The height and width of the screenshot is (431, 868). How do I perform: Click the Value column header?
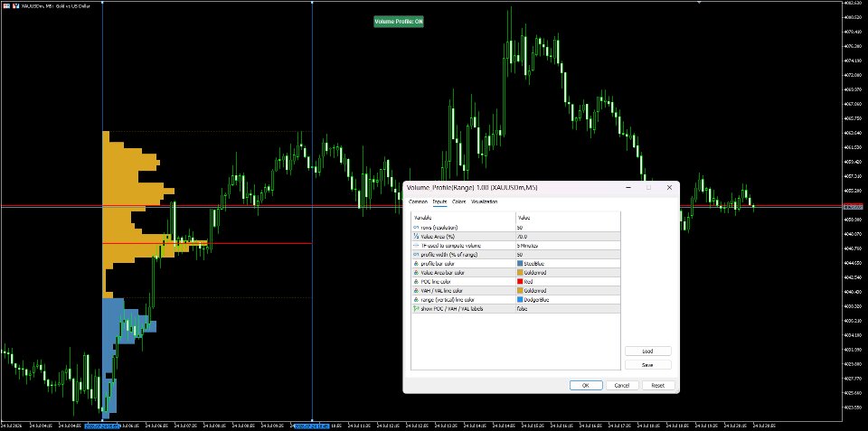(x=568, y=218)
